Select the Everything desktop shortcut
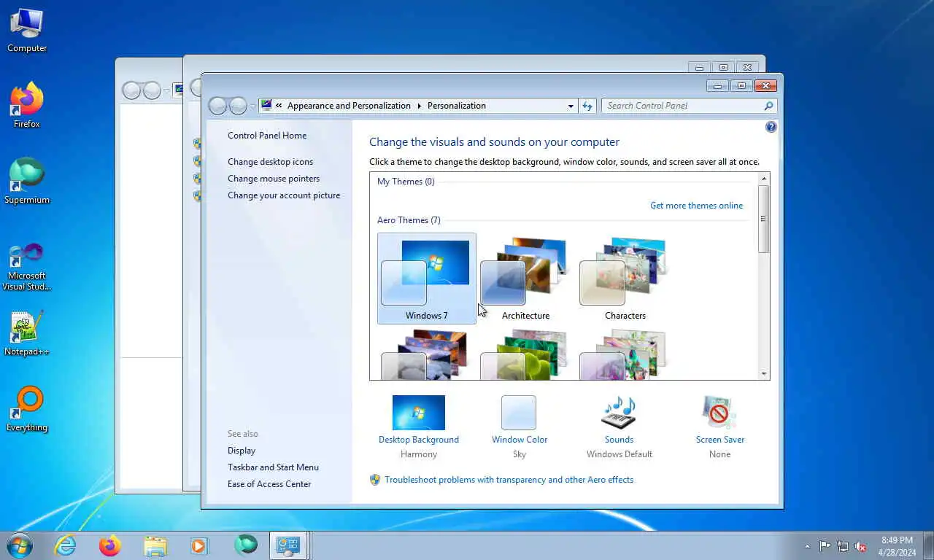This screenshot has width=934, height=560. point(27,409)
